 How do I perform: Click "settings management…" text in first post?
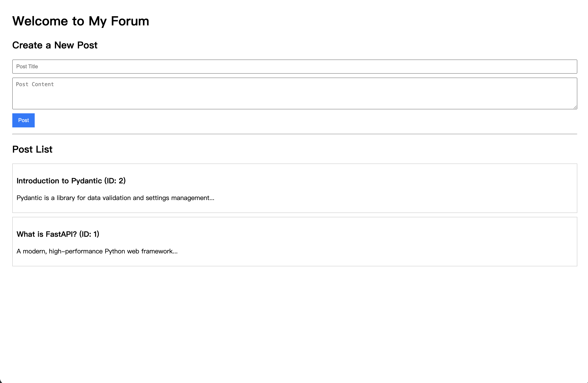[180, 198]
